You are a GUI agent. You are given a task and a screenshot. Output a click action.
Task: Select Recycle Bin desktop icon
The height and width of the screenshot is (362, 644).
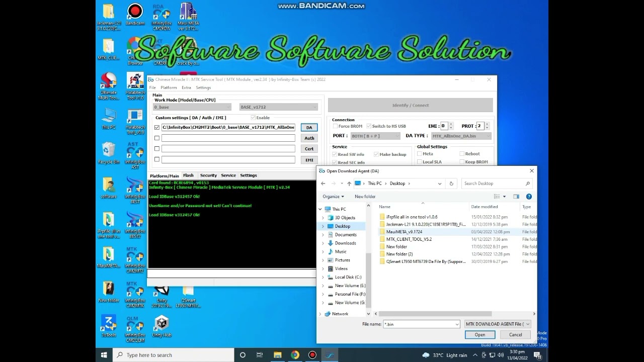tap(109, 153)
